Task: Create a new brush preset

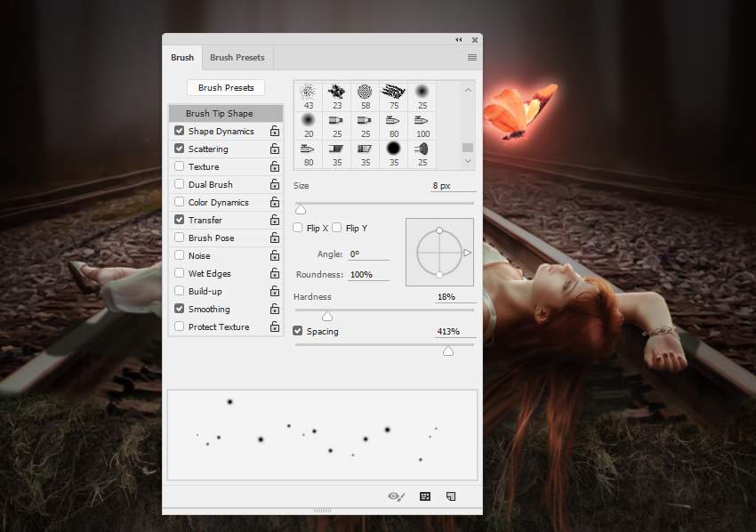Action: point(451,496)
